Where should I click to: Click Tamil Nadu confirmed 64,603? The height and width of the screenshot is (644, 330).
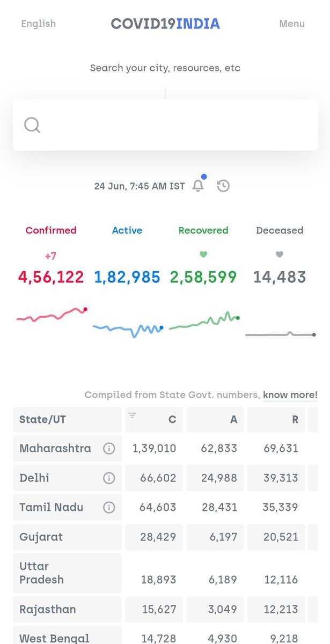tap(159, 507)
